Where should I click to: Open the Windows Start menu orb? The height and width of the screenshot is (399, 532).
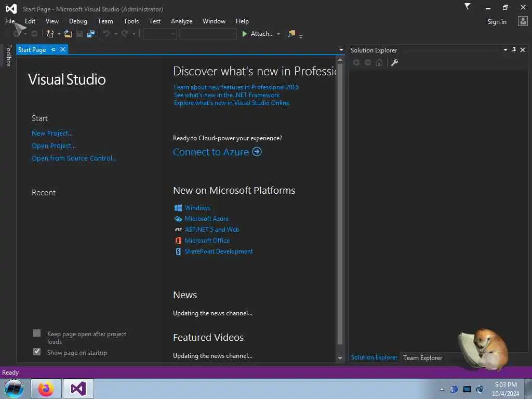pos(14,389)
